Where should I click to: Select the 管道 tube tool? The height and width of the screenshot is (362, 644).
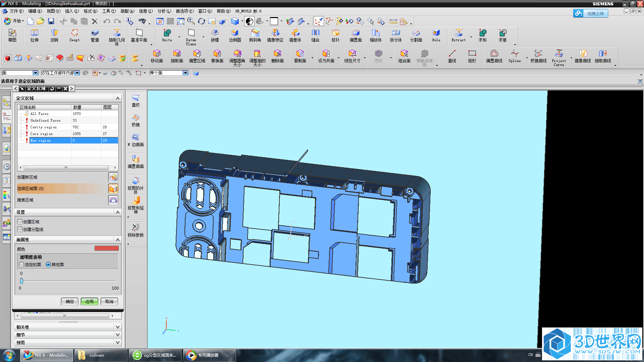[95, 35]
